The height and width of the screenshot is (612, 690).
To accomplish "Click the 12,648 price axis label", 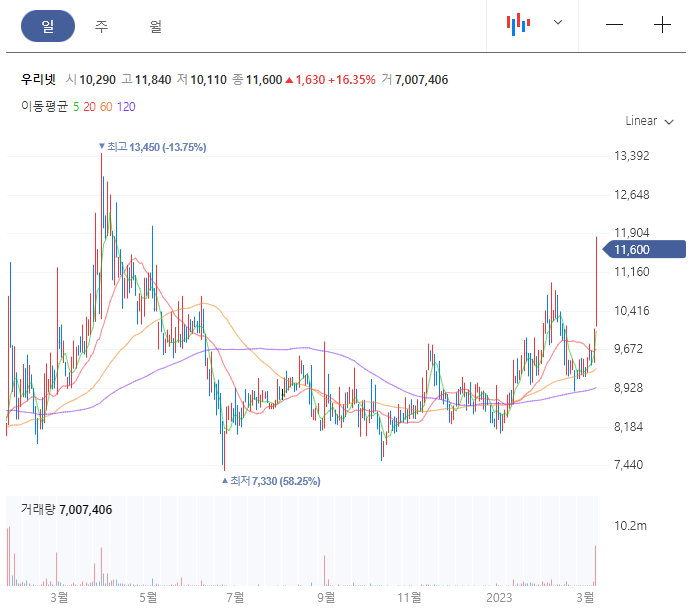I will tap(631, 194).
